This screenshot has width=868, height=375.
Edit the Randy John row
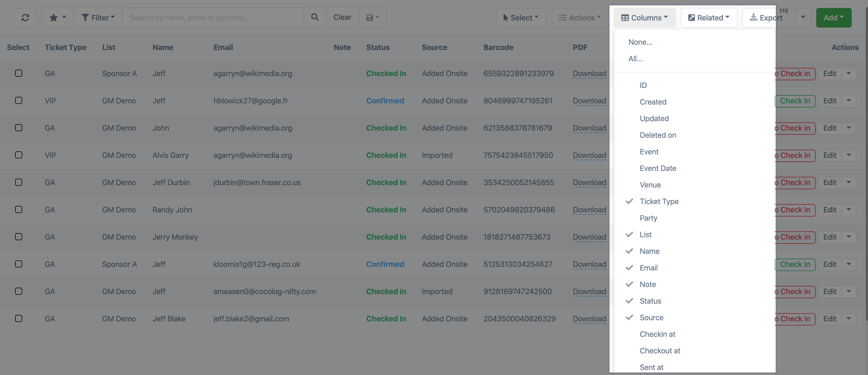pyautogui.click(x=830, y=210)
